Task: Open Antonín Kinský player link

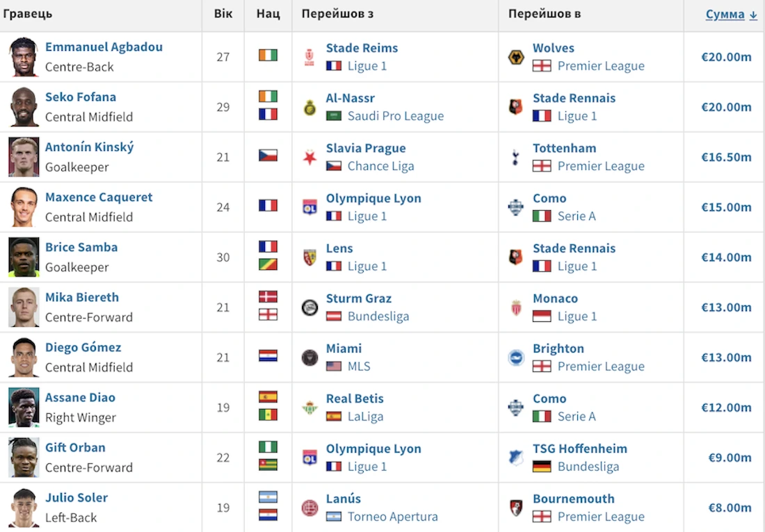Action: pyautogui.click(x=89, y=147)
